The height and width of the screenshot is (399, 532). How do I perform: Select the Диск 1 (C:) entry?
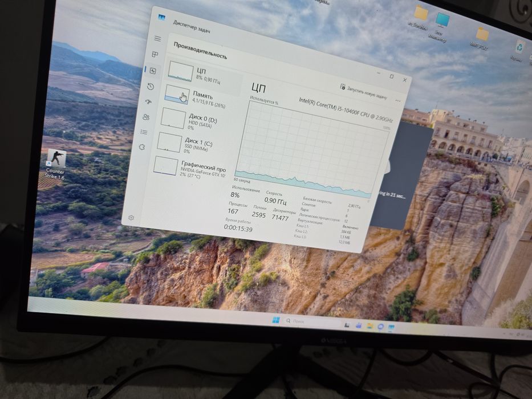(194, 144)
